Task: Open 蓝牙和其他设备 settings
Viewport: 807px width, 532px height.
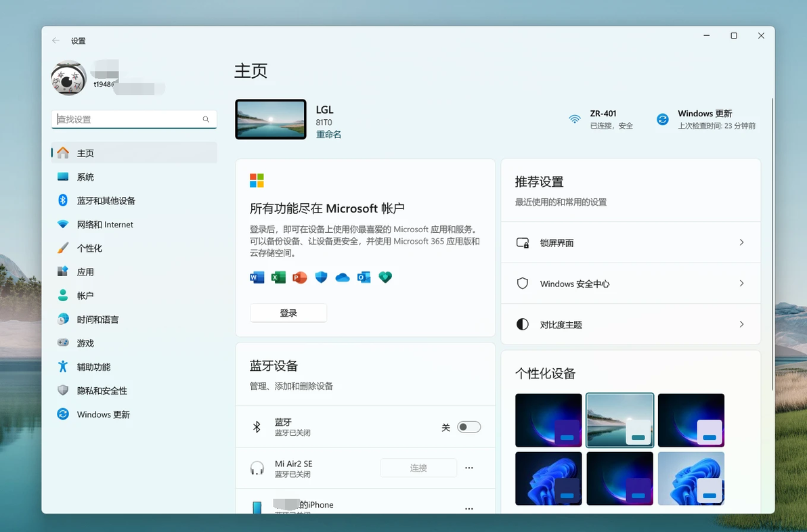Action: (134, 200)
